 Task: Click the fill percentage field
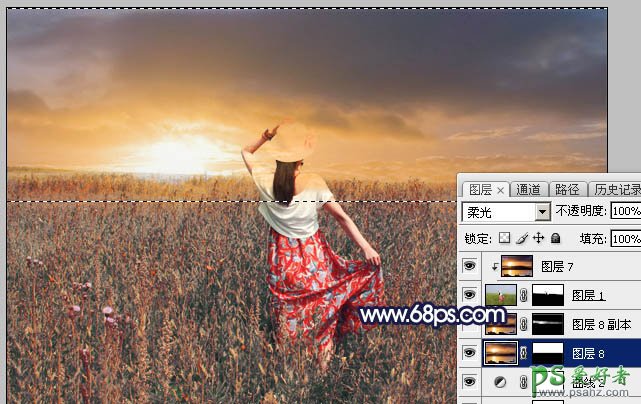pyautogui.click(x=625, y=239)
